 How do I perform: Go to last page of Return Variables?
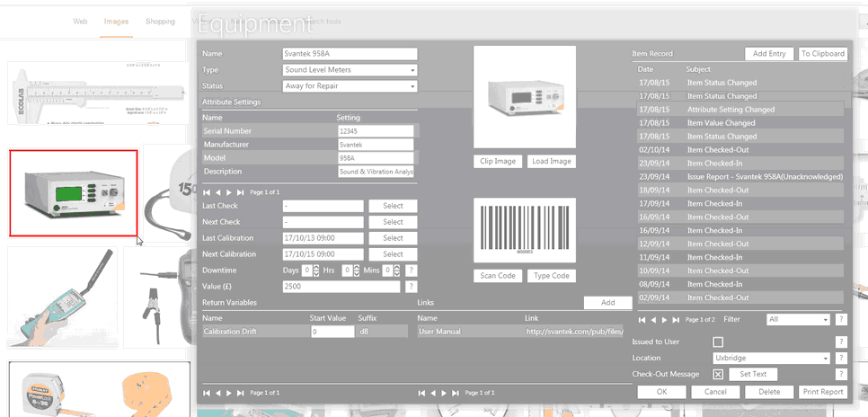tap(239, 393)
